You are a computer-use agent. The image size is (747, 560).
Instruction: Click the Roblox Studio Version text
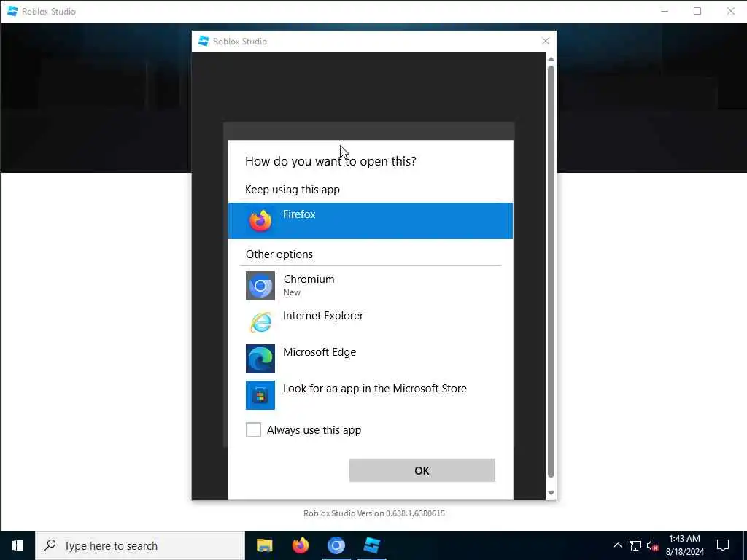point(374,513)
